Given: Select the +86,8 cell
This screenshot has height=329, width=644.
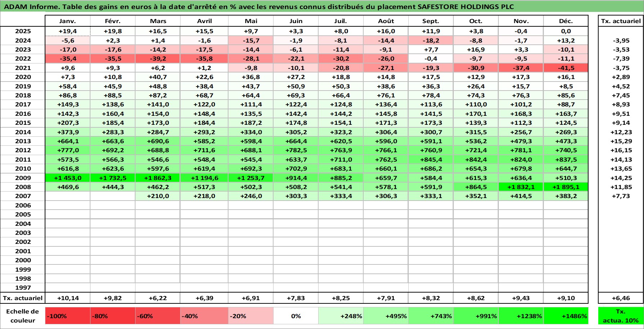Looking at the screenshot, I should (67, 95).
